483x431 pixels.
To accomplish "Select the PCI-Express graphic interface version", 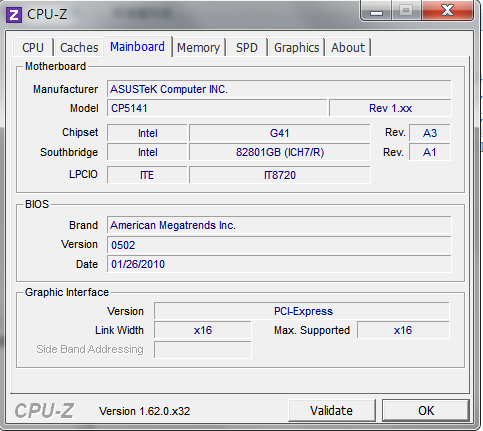I will 302,311.
